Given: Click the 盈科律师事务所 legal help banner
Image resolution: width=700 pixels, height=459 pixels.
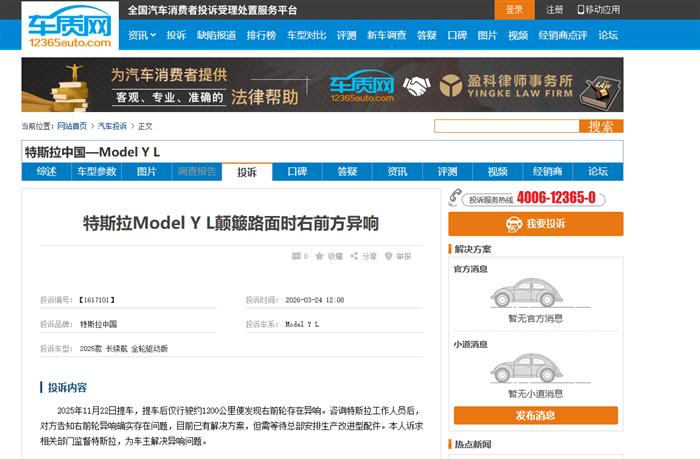Looking at the screenshot, I should point(322,85).
